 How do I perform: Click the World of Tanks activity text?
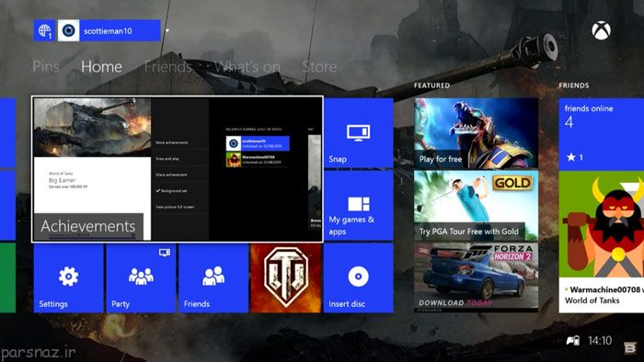(592, 300)
